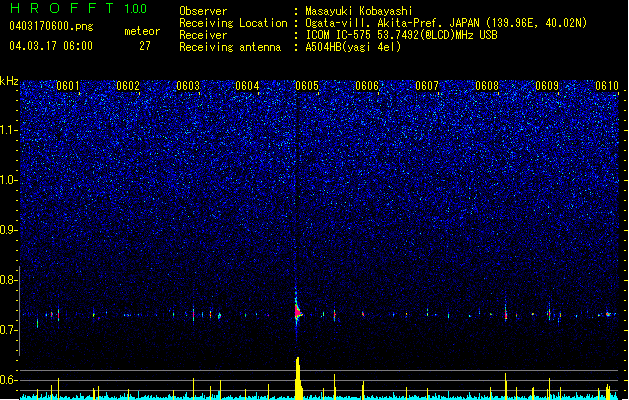Click the tallest yellow power peak at 0605
The height and width of the screenshot is (400, 629).
point(298,378)
